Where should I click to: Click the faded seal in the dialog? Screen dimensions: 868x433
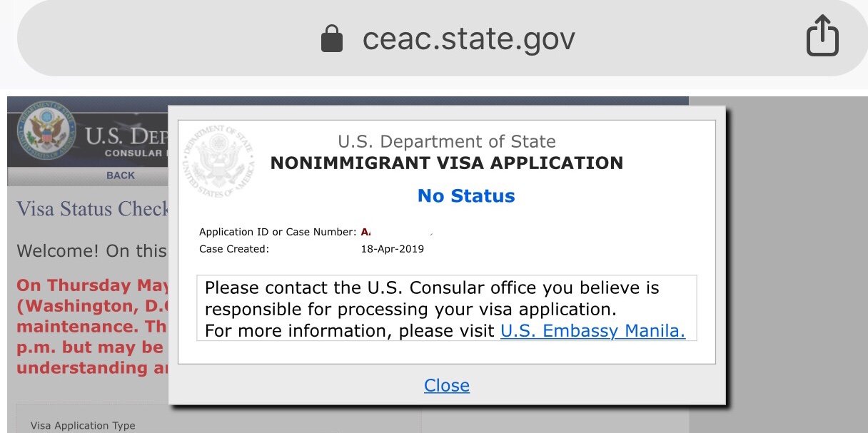(217, 161)
